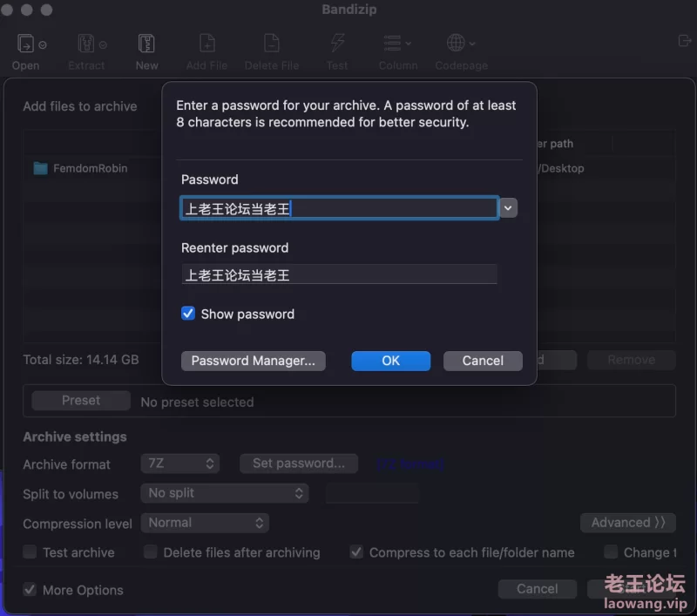The width and height of the screenshot is (697, 616).
Task: Click into the Reenter password field
Action: [339, 274]
